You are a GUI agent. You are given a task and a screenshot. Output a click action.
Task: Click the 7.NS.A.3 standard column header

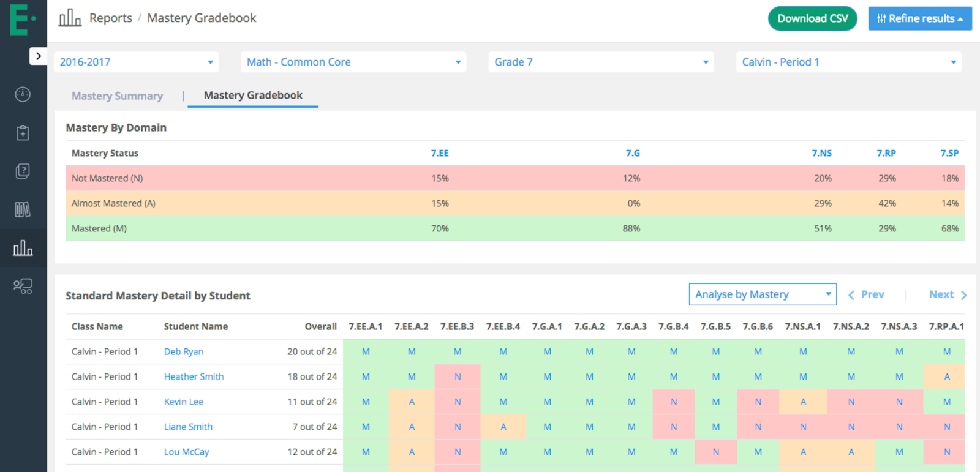pos(899,326)
